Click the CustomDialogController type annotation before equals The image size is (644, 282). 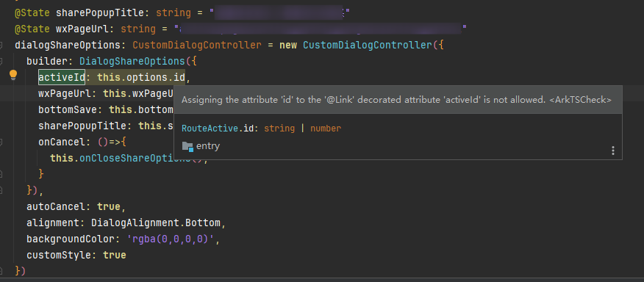click(x=197, y=45)
